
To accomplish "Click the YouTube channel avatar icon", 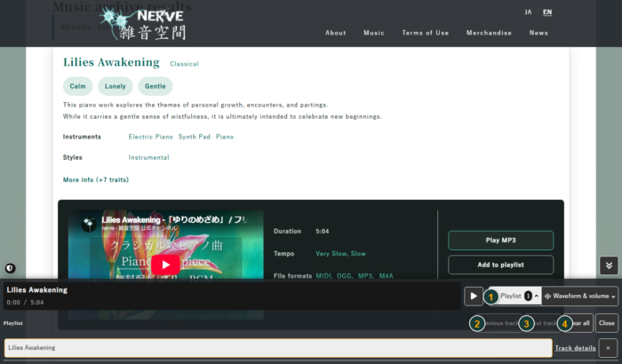I will pyautogui.click(x=89, y=224).
